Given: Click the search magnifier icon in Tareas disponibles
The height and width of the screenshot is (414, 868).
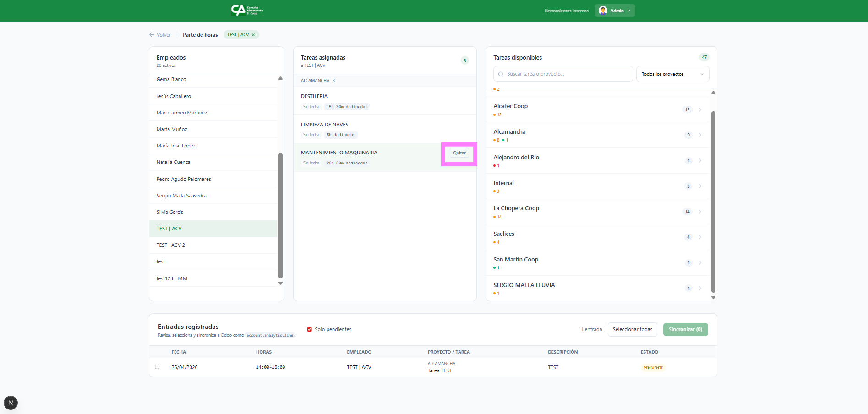Looking at the screenshot, I should (x=501, y=74).
